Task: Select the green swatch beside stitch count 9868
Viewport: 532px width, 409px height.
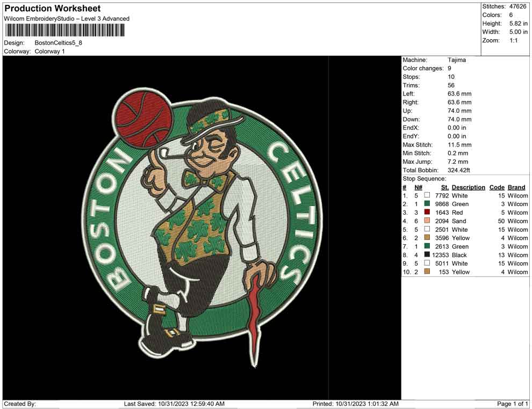Action: tap(427, 203)
